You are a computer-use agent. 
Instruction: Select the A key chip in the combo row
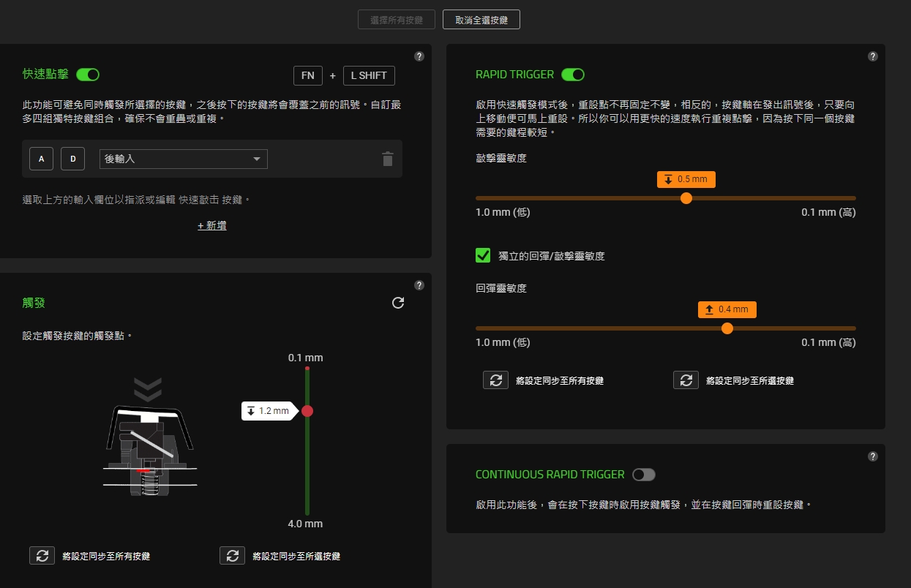click(41, 158)
